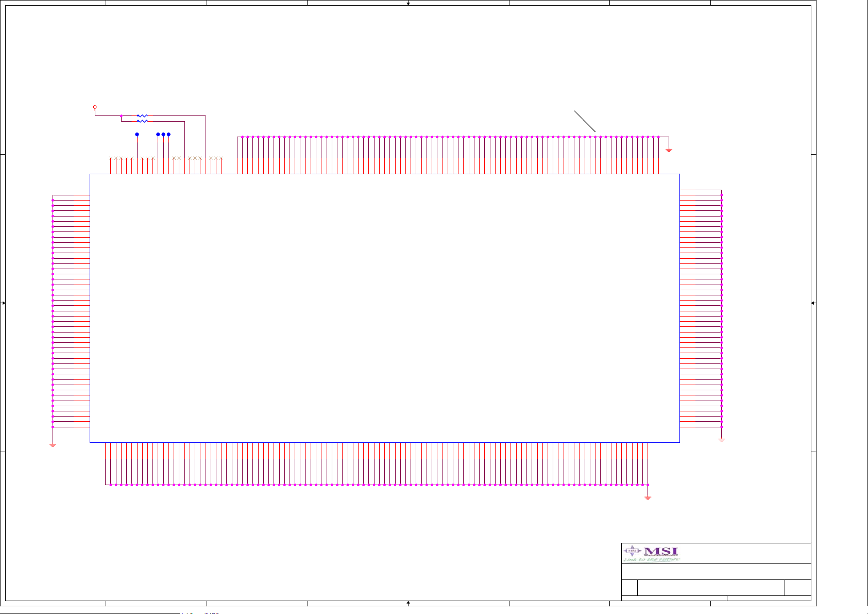Select the ground symbol below the left pin bus
Screen dimensions: 868x614
53,444
